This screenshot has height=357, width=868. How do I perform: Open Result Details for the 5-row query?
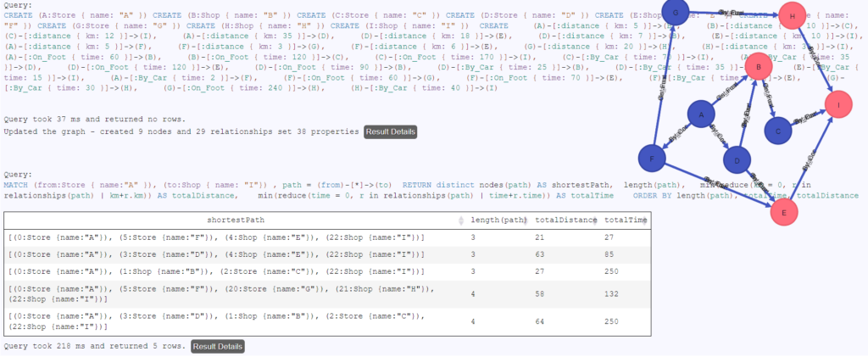pyautogui.click(x=218, y=347)
